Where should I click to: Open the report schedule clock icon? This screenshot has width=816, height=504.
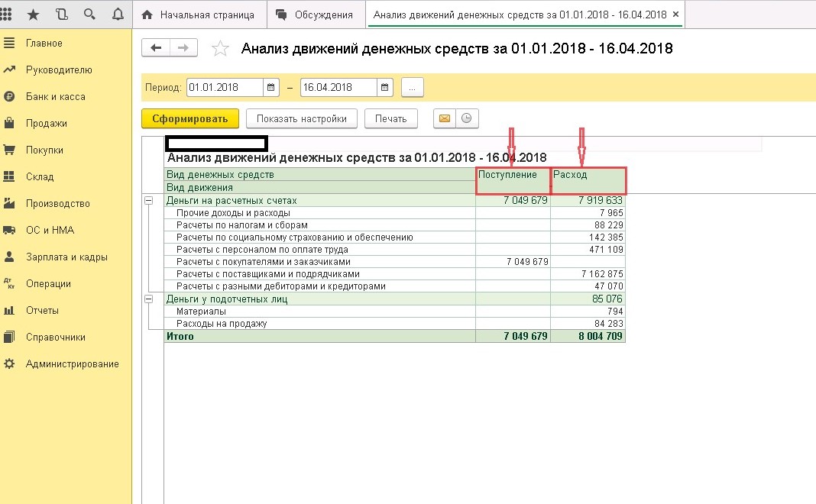click(467, 118)
